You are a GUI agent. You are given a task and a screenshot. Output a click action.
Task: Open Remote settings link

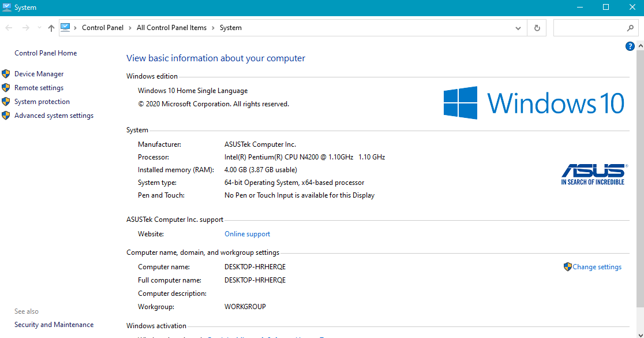[39, 88]
